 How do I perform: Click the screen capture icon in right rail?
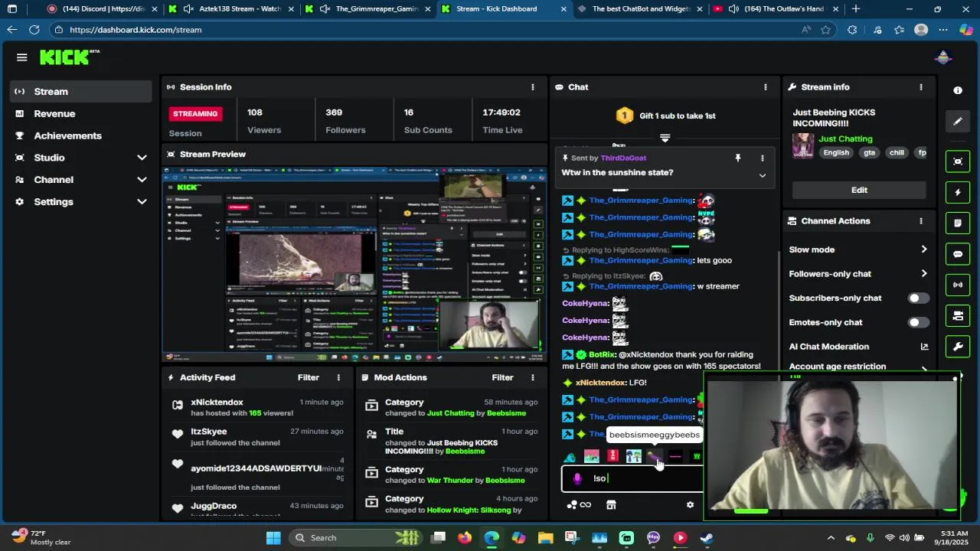point(958,161)
